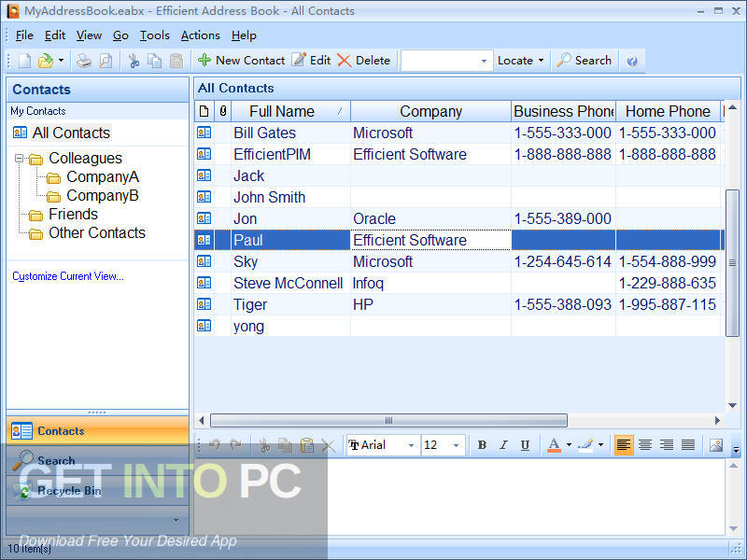Select the Other Contacts folder
Viewport: 747px width, 560px height.
pos(97,232)
